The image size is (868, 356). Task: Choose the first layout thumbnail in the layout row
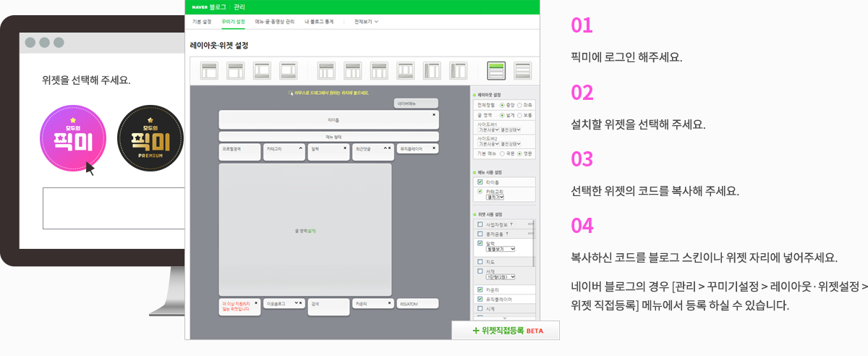[x=209, y=71]
